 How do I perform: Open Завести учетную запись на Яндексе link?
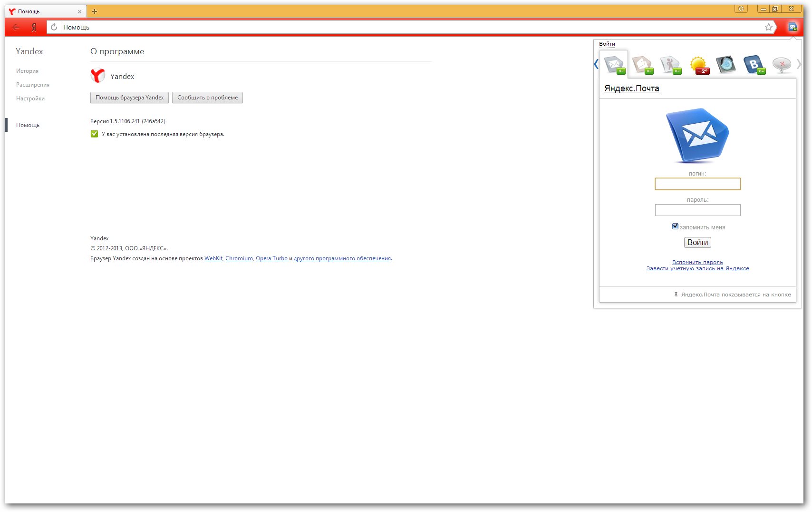(697, 268)
